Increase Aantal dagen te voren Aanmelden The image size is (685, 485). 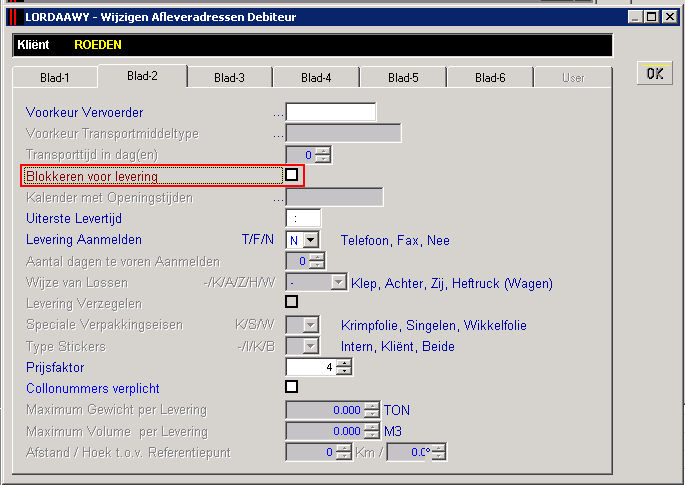coord(317,257)
